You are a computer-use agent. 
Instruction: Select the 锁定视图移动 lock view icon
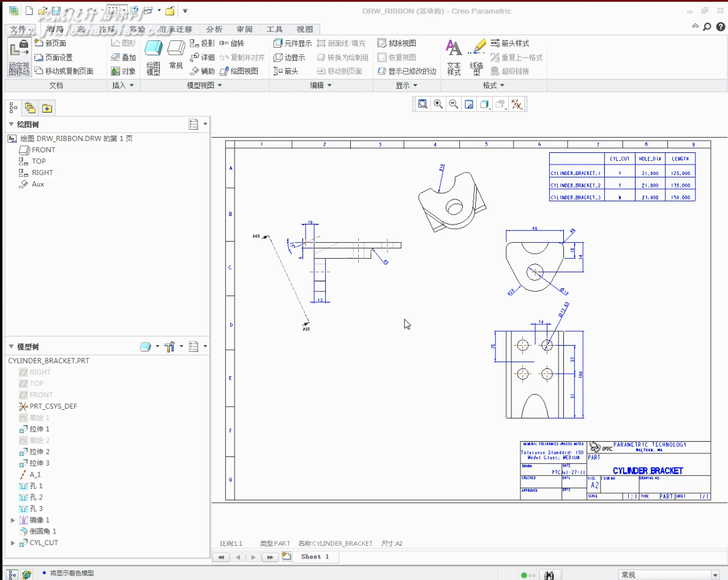tap(19, 58)
